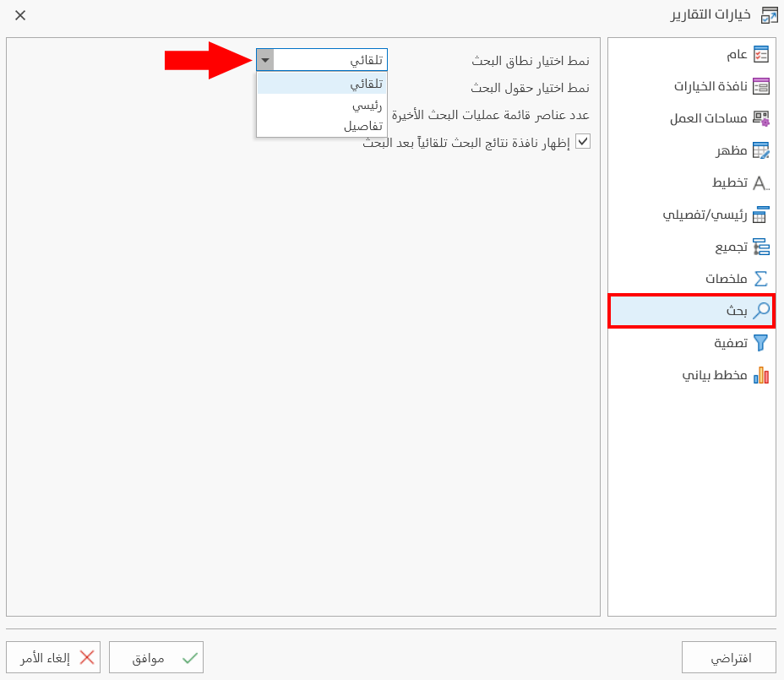Uncheck إظهار نافذة نتائج البحث تلقائياً

coord(584,141)
